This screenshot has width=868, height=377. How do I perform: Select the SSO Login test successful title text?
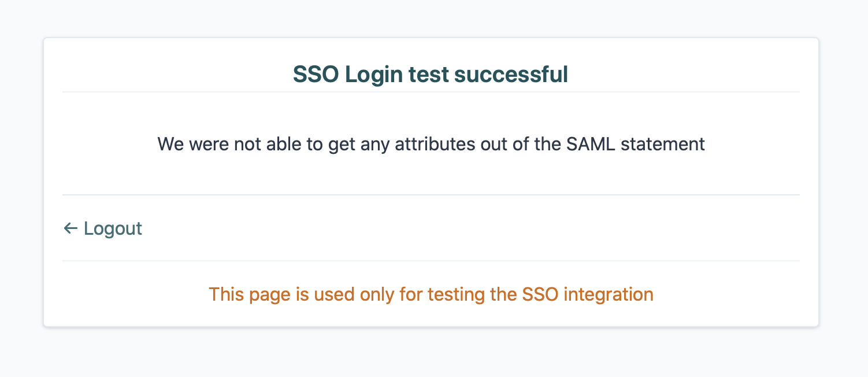coord(430,73)
